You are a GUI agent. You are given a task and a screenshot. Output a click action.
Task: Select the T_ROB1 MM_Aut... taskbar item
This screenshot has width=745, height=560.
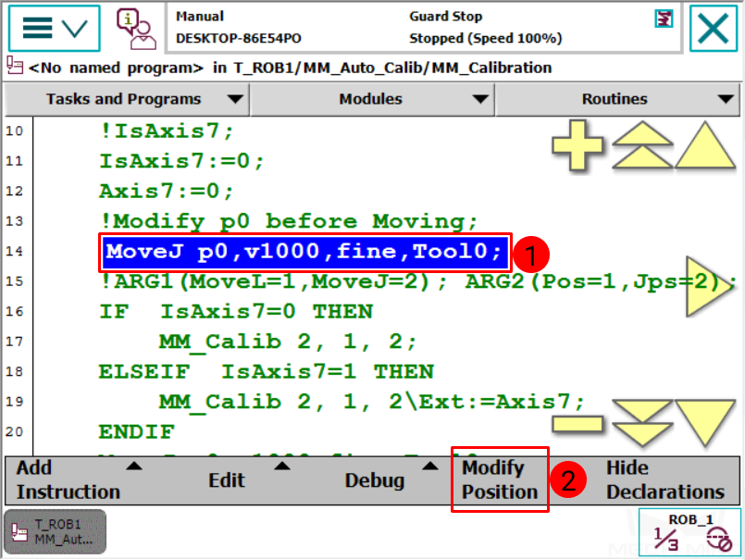(56, 532)
